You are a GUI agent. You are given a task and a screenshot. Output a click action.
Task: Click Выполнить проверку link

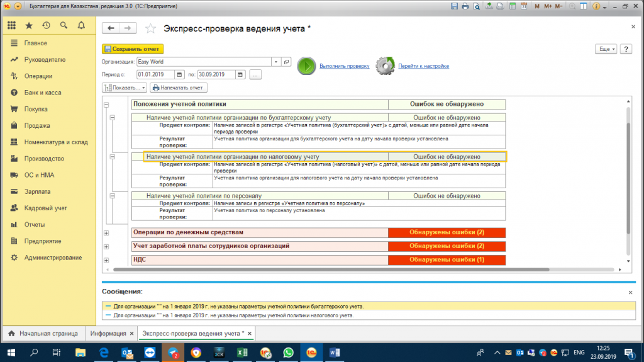pos(344,66)
